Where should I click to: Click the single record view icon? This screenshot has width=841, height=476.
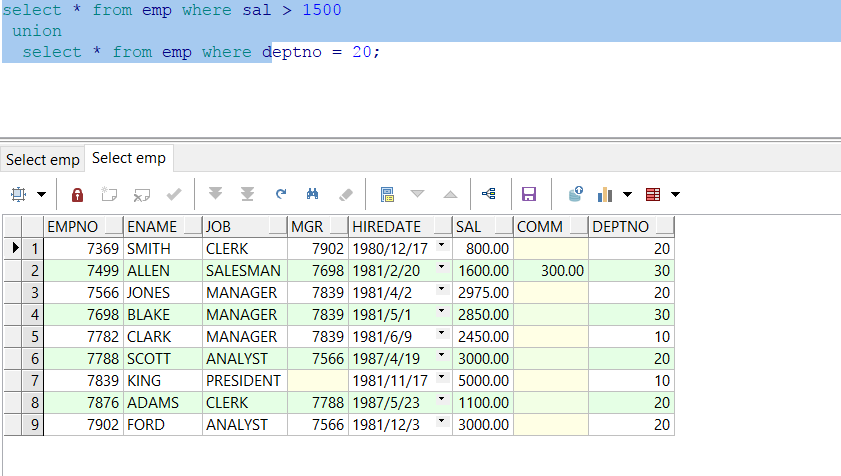pos(387,194)
